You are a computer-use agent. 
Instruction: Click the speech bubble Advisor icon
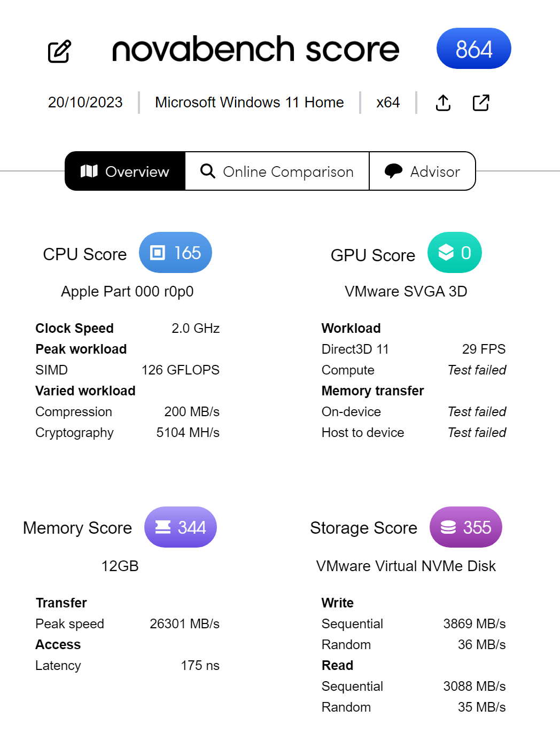point(393,171)
